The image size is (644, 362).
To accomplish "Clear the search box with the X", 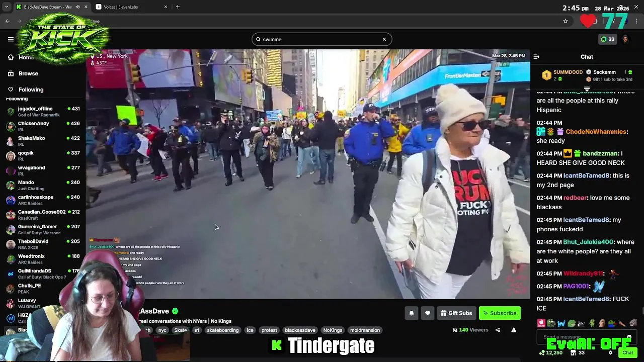I will click(x=384, y=39).
